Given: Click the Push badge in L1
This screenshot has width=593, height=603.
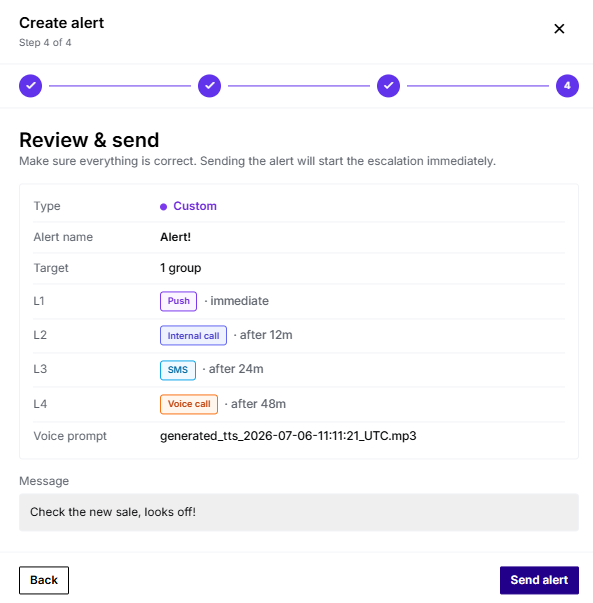Looking at the screenshot, I should (x=178, y=301).
